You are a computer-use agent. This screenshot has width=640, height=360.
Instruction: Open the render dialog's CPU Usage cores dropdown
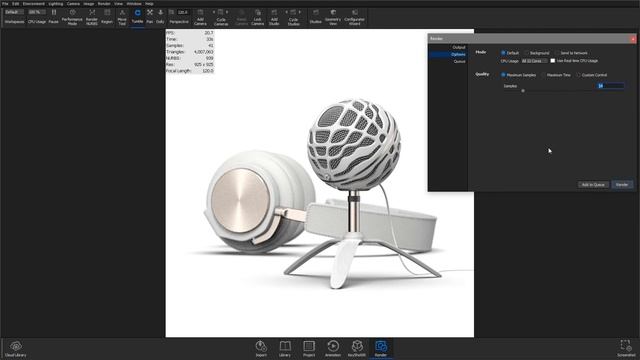click(534, 61)
